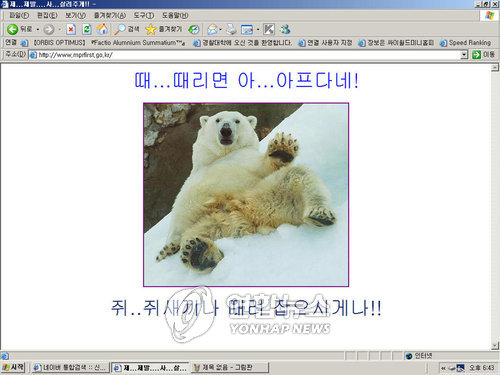500x375 pixels.
Task: Switch to the 제목 없음 - 그림판 taskbar window
Action: click(x=230, y=368)
